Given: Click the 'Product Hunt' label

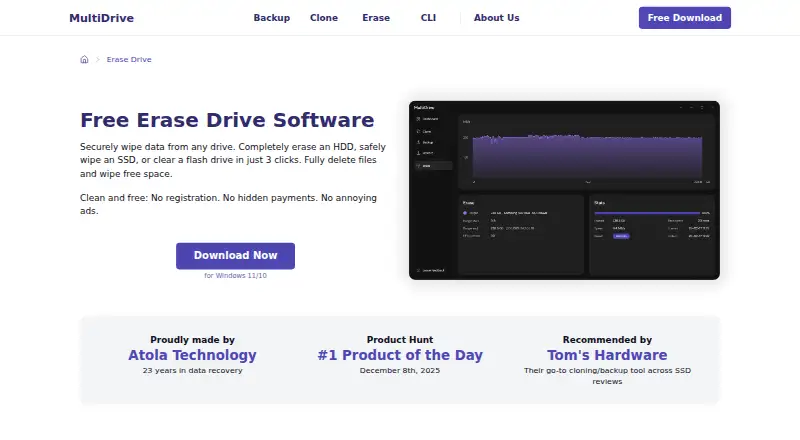Looking at the screenshot, I should pyautogui.click(x=400, y=340).
